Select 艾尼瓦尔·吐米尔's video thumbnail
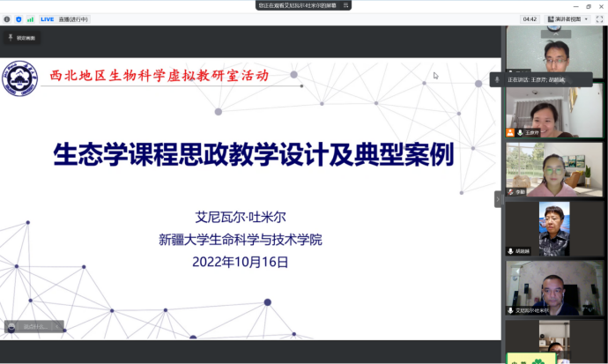The image size is (608, 364). click(553, 286)
